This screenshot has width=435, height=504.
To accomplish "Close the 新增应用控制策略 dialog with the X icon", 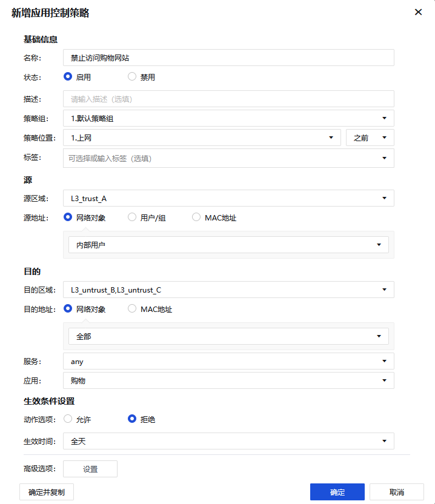I will (x=418, y=12).
